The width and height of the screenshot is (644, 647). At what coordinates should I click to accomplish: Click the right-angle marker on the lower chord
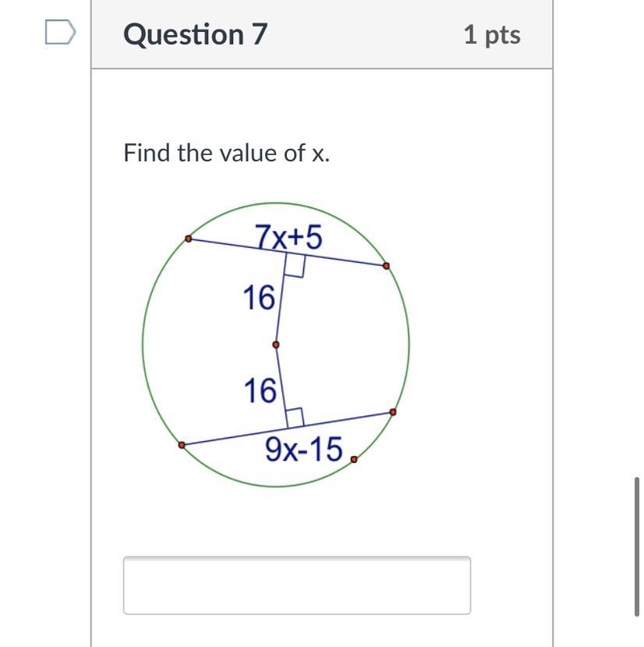294,417
